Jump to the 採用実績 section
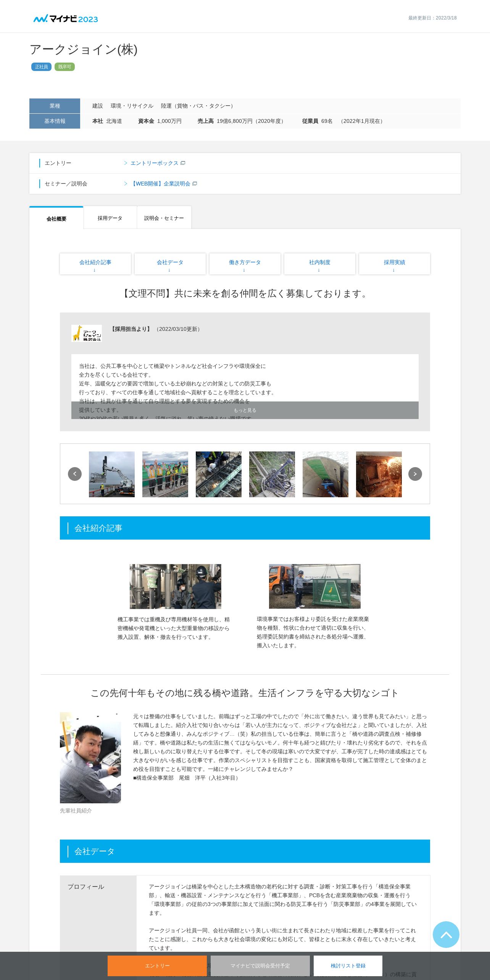 (395, 264)
